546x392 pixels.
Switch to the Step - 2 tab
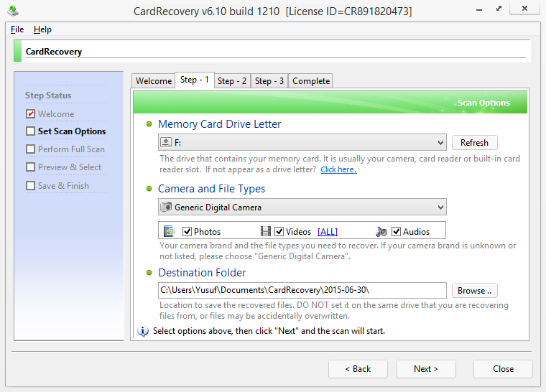coord(232,81)
